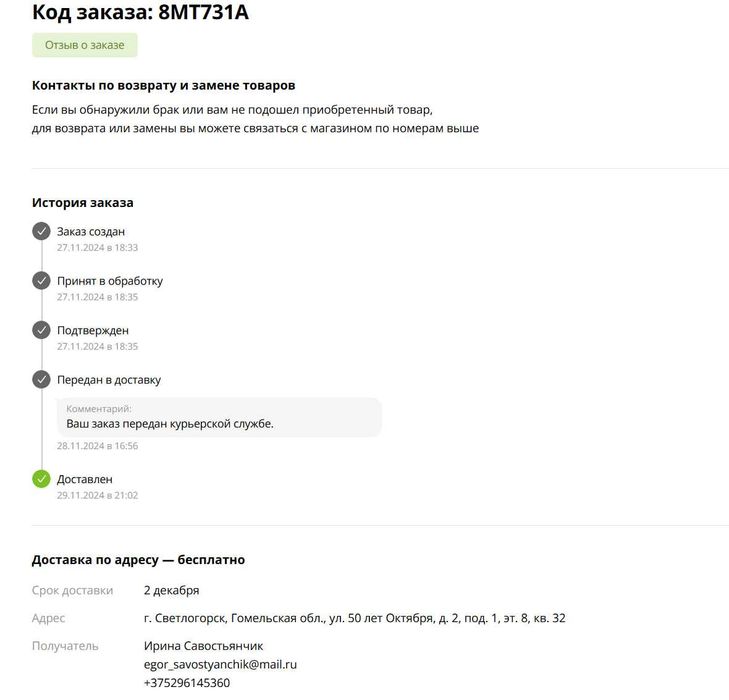Viewport: 729px width, 700px height.
Task: Click the checkmark icon next to Заказ создан
Action: click(41, 231)
